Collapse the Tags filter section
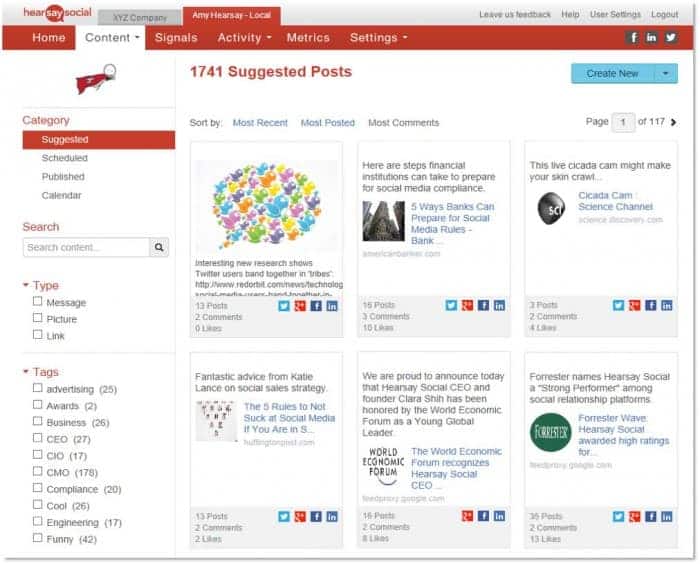 (x=26, y=372)
